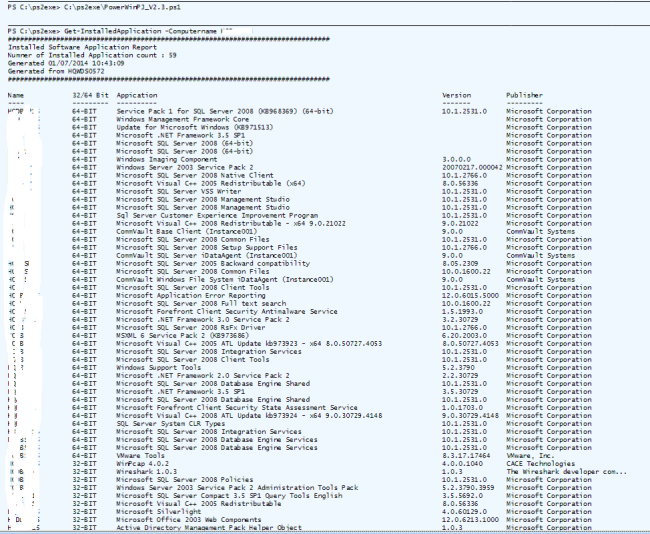Viewport: 650px width, 534px height.
Task: Click version value '20070217.000042'
Action: click(x=472, y=167)
